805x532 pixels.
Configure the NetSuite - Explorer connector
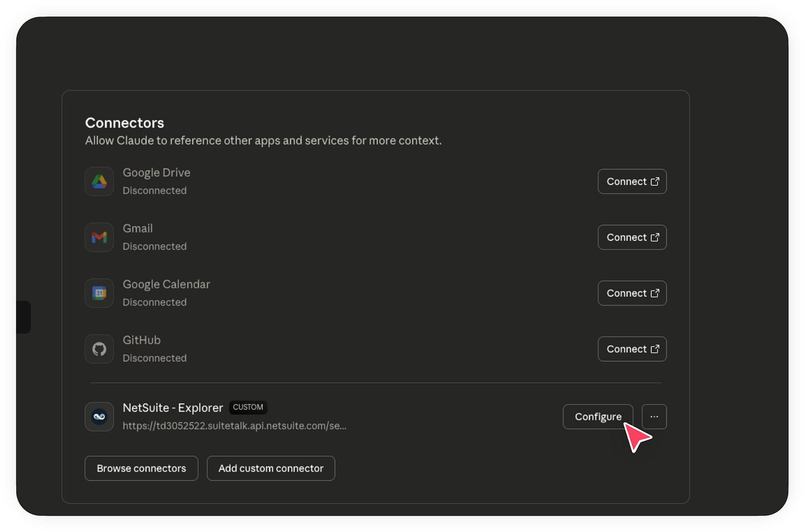click(598, 416)
